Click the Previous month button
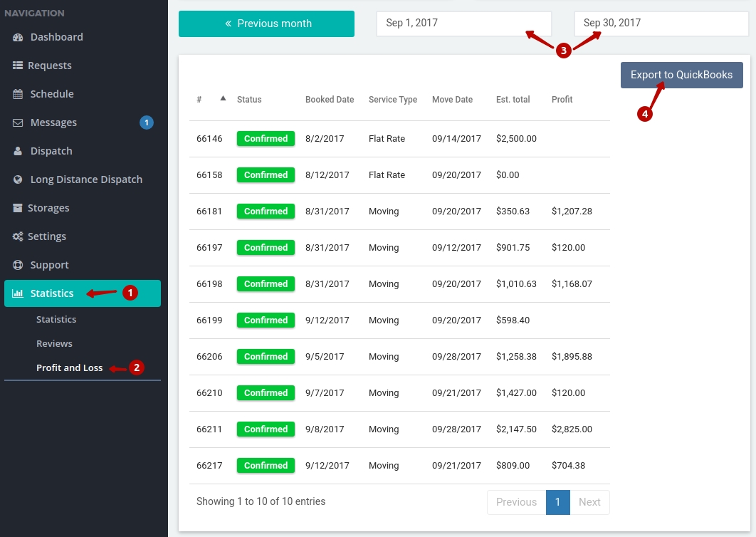The width and height of the screenshot is (756, 537). click(266, 24)
